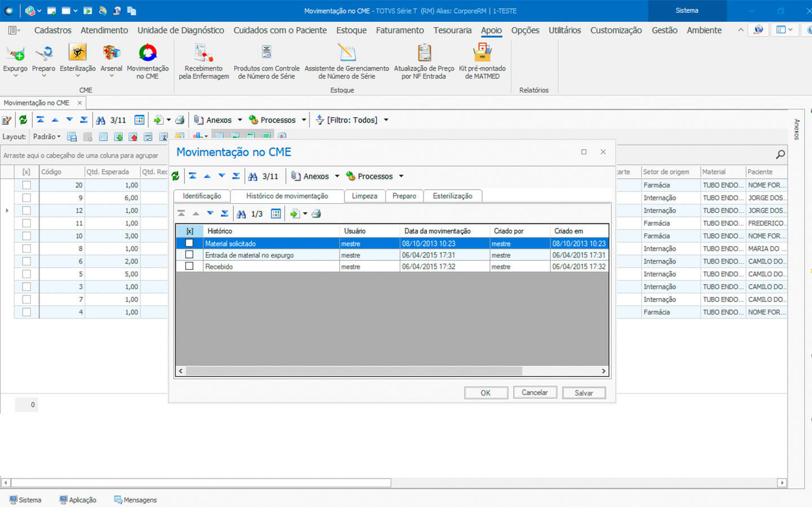The image size is (812, 508).
Task: Expand the Padrão layout dropdown
Action: 47,137
